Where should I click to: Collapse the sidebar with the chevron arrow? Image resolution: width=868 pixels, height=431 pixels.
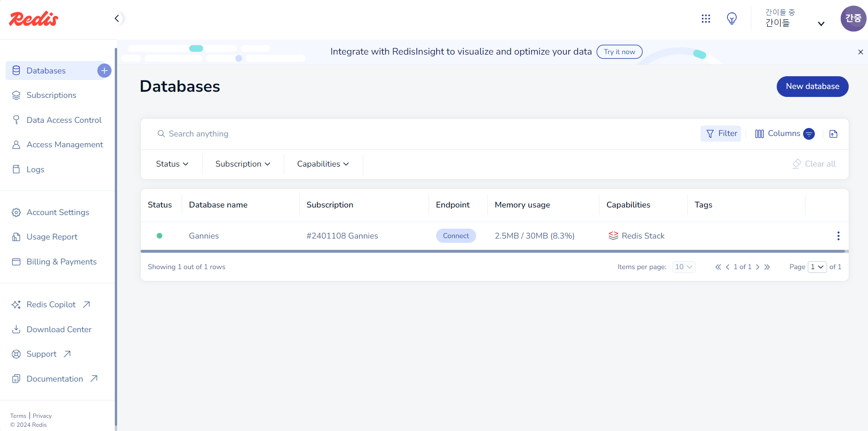[x=117, y=18]
